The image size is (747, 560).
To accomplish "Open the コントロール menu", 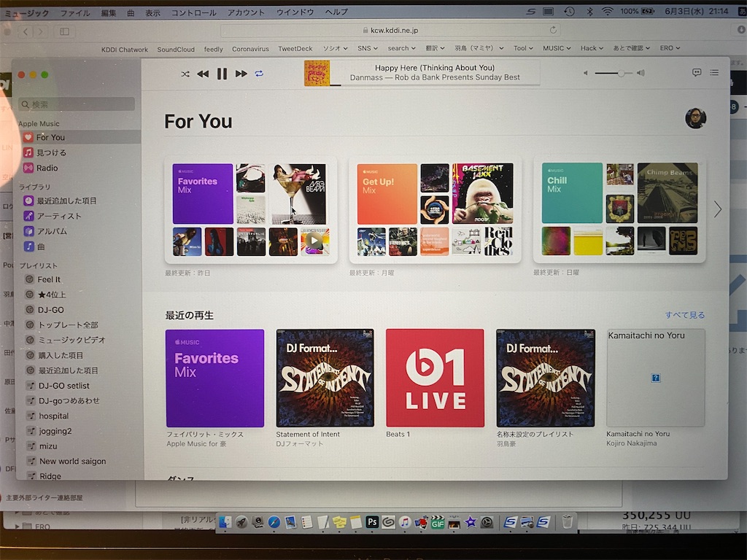I will [193, 12].
